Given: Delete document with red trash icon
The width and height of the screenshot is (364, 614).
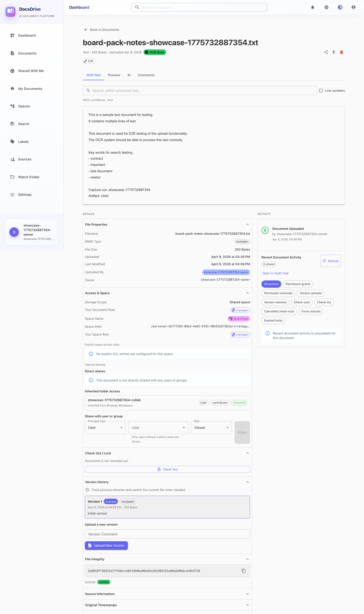Looking at the screenshot, I should click(341, 52).
